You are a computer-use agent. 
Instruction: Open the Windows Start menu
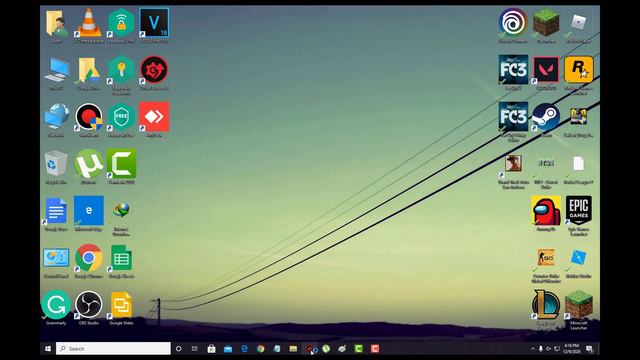pos(48,349)
